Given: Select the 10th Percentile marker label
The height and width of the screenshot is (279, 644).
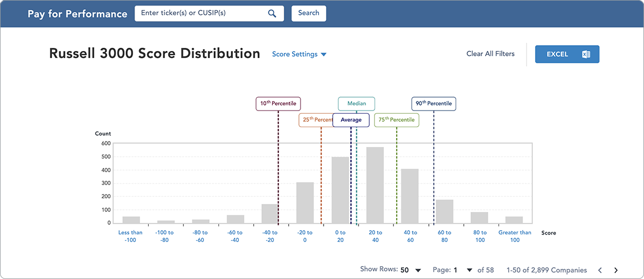Looking at the screenshot, I should [278, 104].
